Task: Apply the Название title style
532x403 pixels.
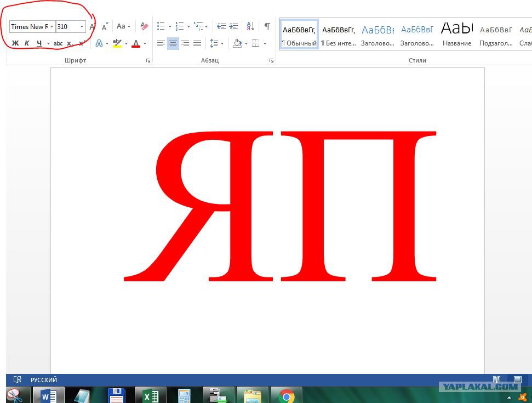Action: (x=457, y=35)
